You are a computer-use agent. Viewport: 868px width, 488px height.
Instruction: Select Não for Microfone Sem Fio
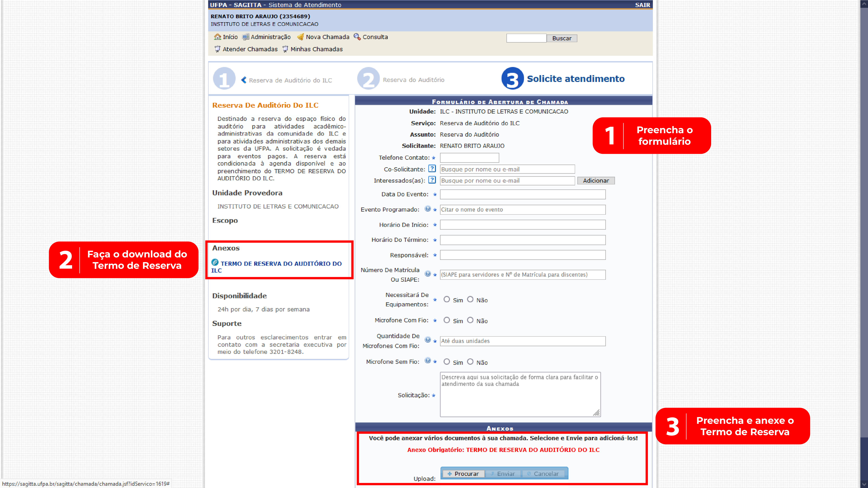[470, 362]
